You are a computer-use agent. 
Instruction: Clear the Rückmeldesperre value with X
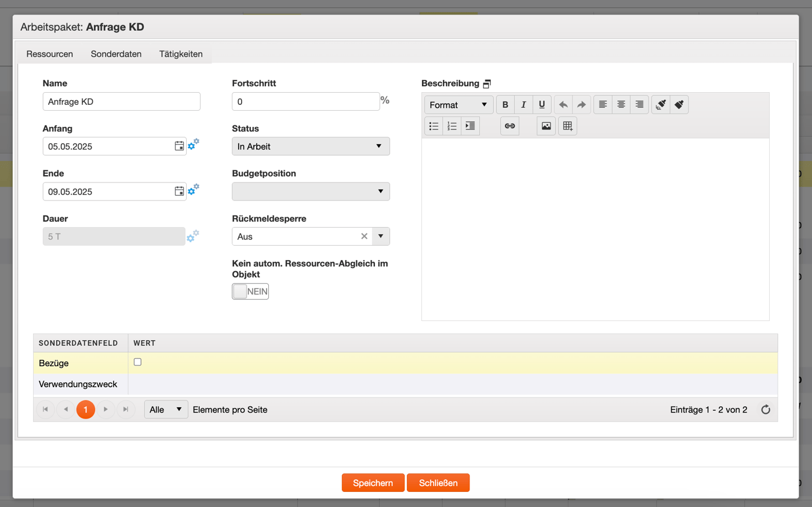click(x=364, y=236)
